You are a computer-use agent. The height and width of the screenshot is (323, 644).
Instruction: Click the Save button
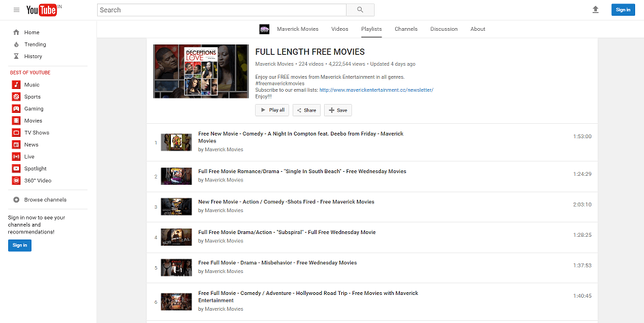pyautogui.click(x=338, y=110)
